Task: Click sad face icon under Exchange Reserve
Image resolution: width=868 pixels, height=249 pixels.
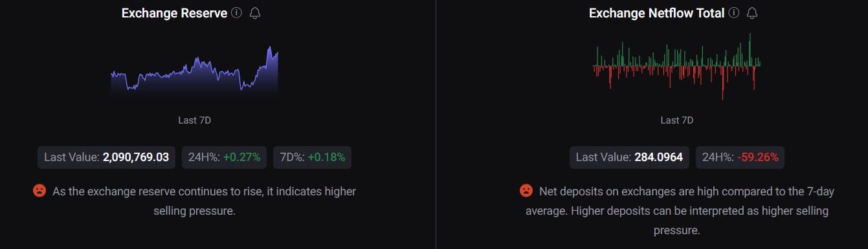Action: click(39, 191)
